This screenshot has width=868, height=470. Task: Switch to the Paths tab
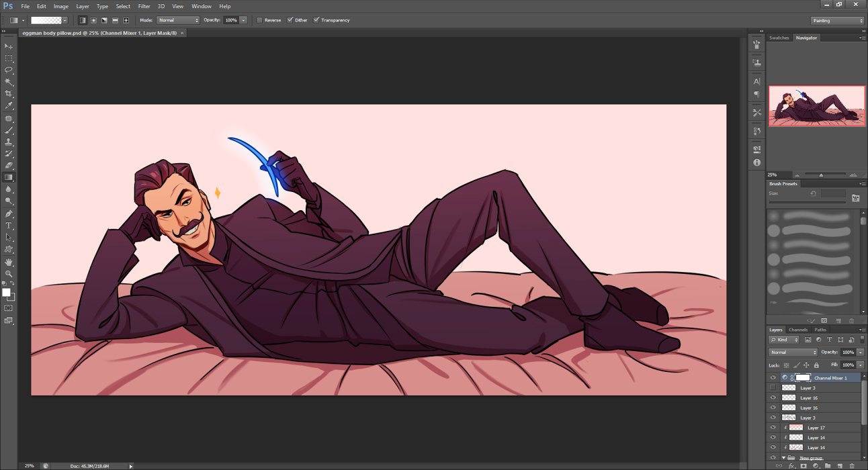pos(820,330)
